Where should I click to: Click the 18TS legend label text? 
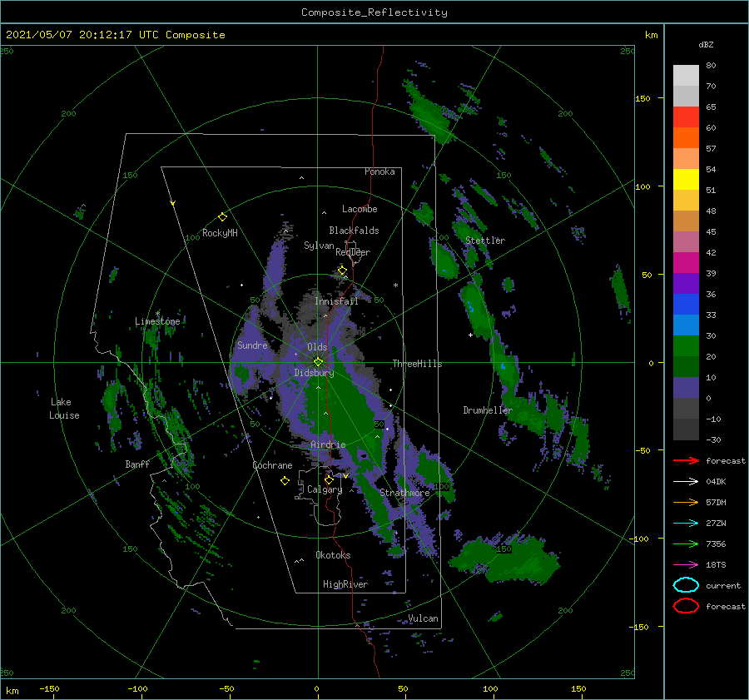[x=716, y=565]
